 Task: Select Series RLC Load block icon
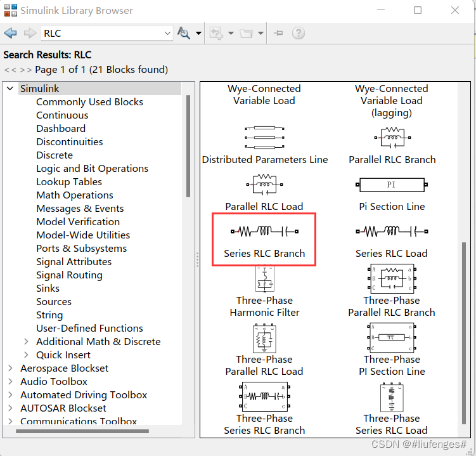click(x=392, y=231)
